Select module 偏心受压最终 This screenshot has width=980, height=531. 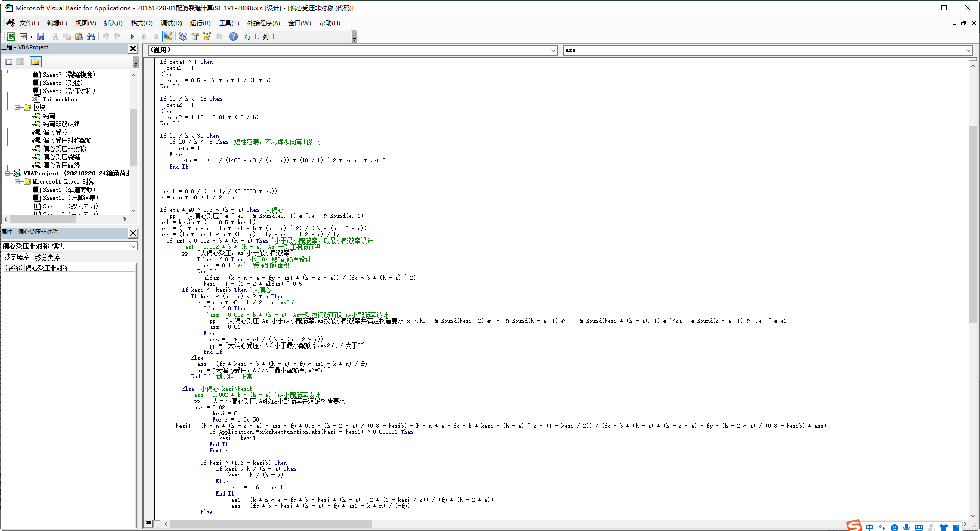point(61,165)
